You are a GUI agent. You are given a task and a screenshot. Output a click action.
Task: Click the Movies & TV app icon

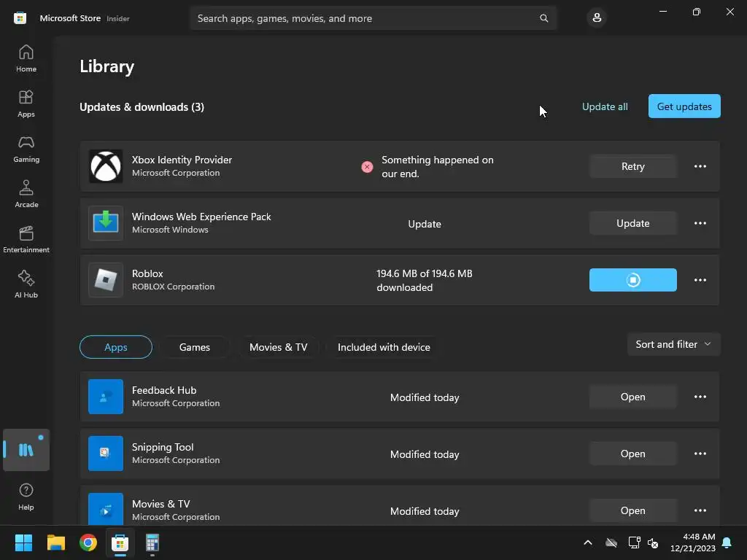click(x=106, y=509)
